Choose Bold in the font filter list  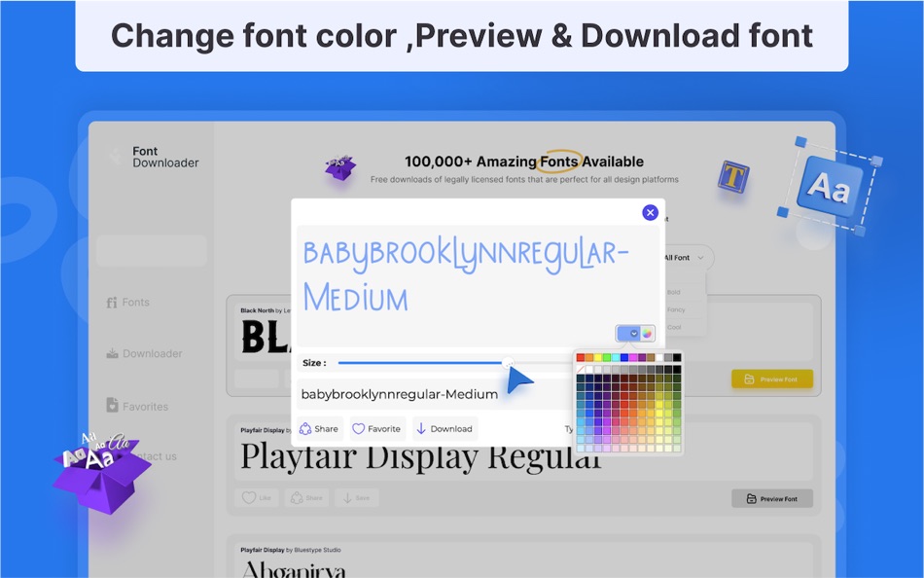(674, 292)
